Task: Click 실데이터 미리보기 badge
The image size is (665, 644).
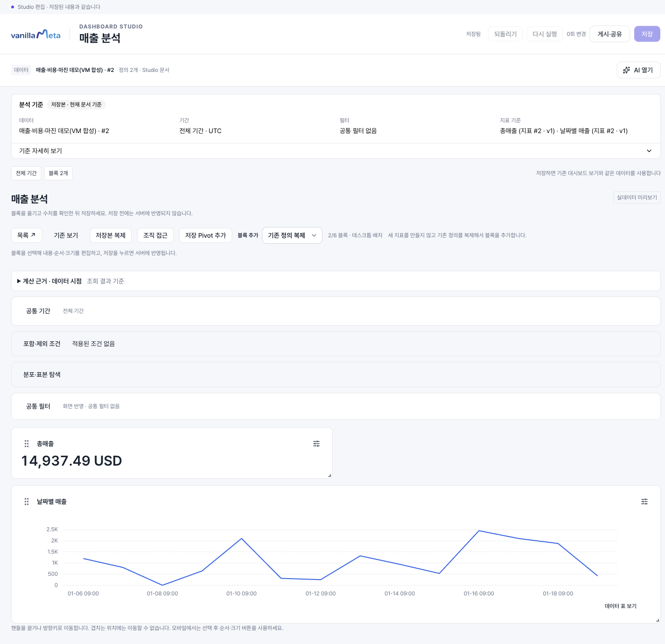Action: point(637,198)
